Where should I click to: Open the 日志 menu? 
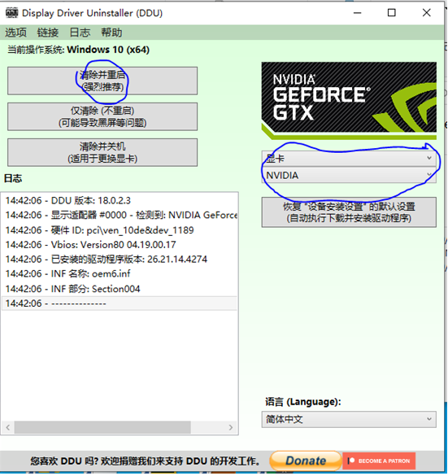pos(80,33)
